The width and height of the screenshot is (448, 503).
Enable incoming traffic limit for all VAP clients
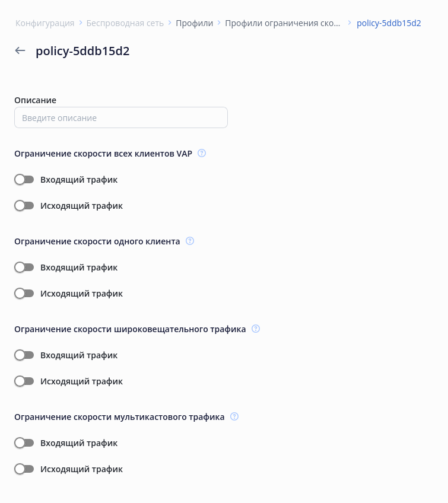pos(24,180)
